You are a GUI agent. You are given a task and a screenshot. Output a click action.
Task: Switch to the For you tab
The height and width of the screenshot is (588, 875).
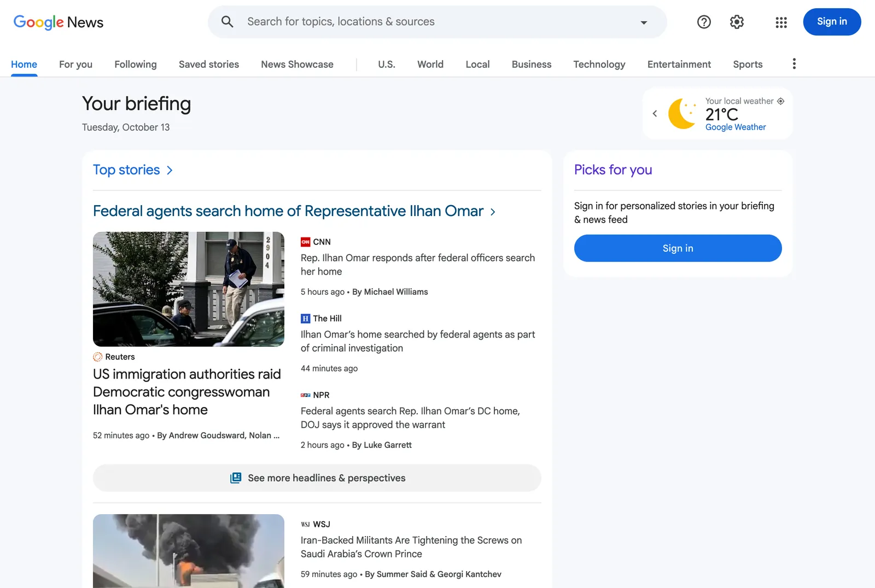(75, 65)
